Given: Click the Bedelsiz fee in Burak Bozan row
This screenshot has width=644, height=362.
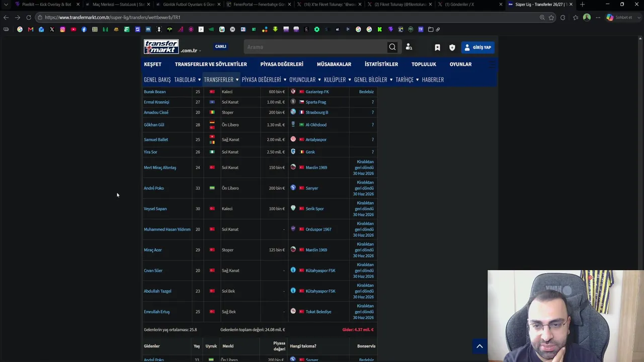Looking at the screenshot, I should tap(366, 92).
